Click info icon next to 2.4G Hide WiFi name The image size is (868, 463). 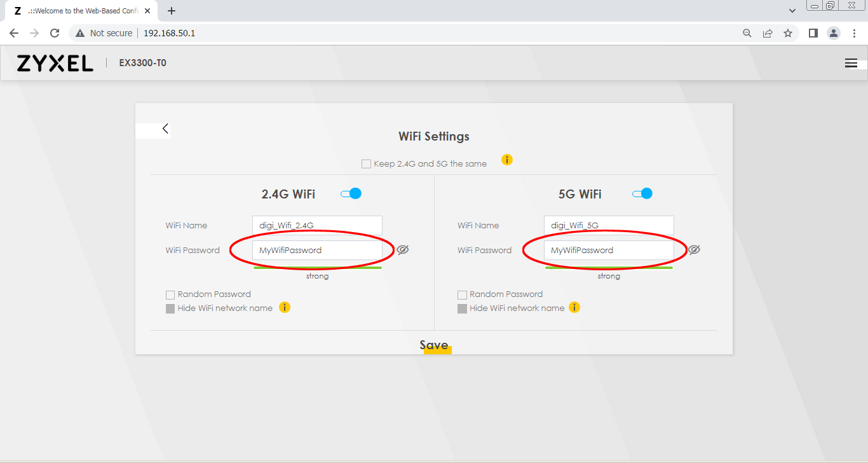pos(285,308)
